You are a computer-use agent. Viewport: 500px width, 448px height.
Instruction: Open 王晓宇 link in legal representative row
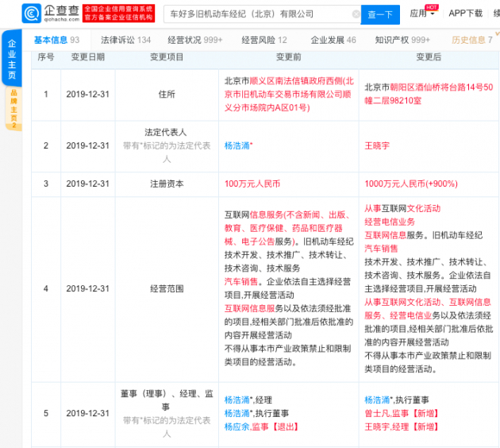(377, 146)
